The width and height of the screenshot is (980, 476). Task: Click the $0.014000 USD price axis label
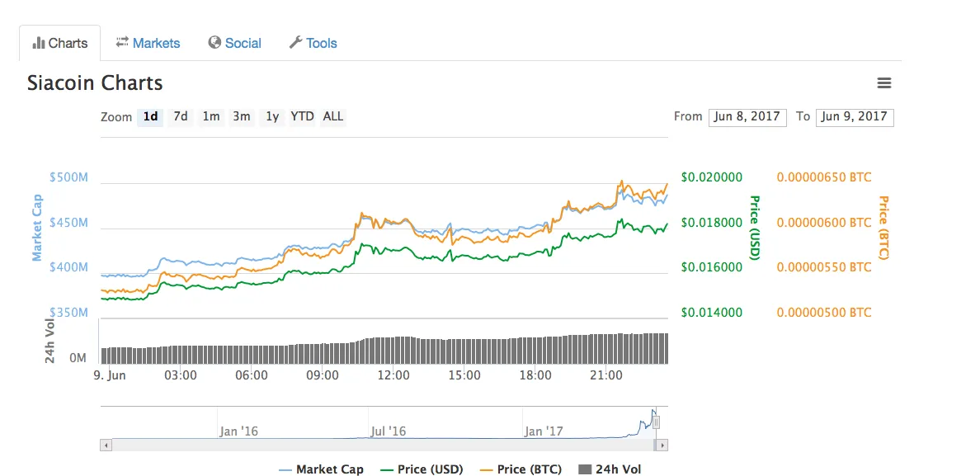pyautogui.click(x=711, y=313)
